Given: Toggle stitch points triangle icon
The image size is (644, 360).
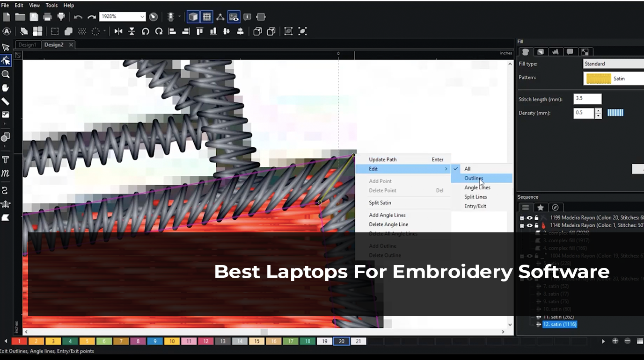Looking at the screenshot, I should point(220,17).
